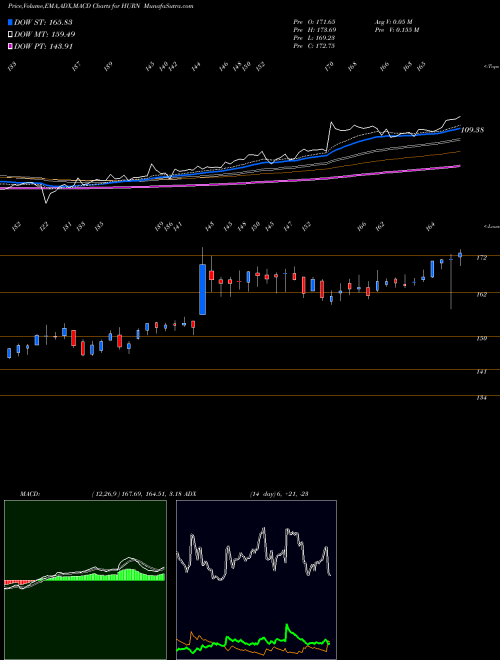Click the 162 price level label
Screen dimensions: 500x660
point(481,295)
